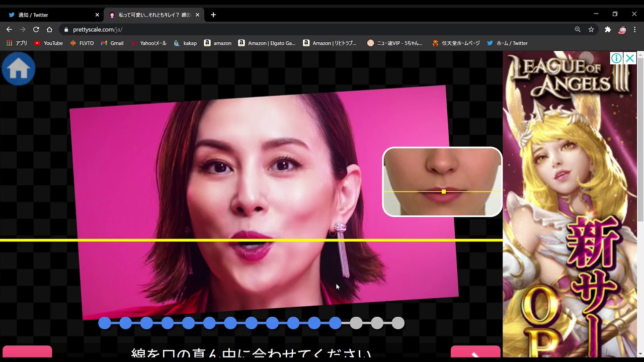Click the browser back arrow
This screenshot has width=644, height=362.
pyautogui.click(x=9, y=30)
